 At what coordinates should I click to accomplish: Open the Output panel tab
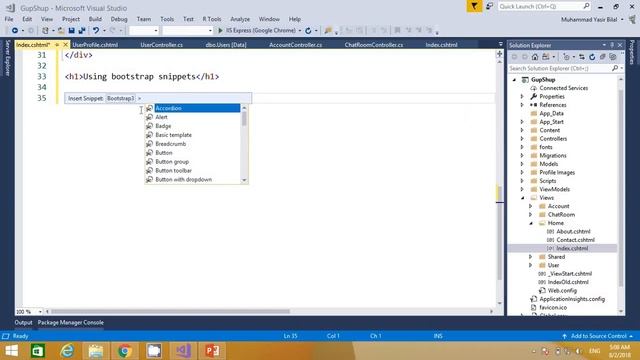click(x=23, y=322)
